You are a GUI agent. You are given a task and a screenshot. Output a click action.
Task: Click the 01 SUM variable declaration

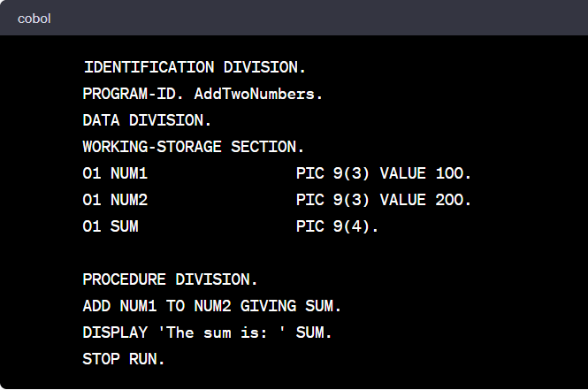(111, 226)
